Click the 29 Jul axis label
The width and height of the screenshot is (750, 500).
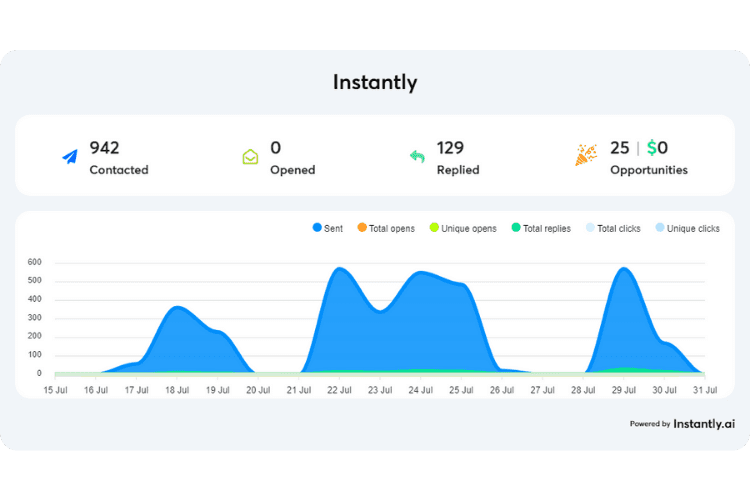624,390
